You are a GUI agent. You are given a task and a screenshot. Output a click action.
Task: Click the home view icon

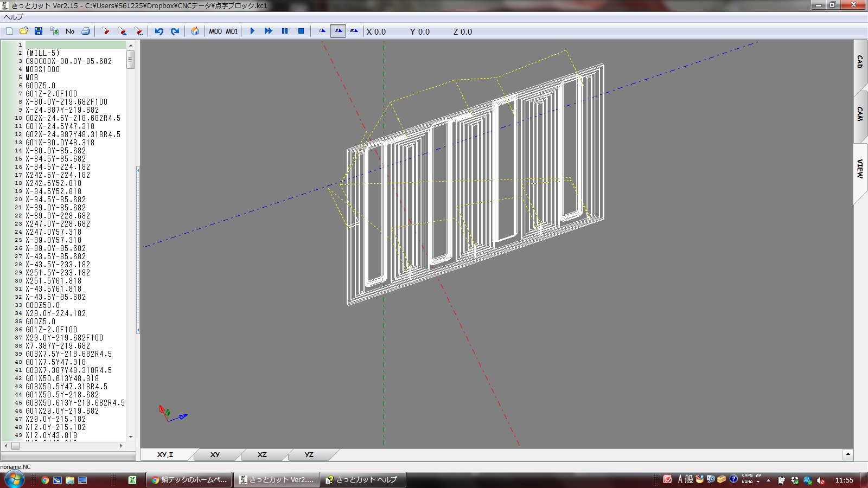point(195,31)
